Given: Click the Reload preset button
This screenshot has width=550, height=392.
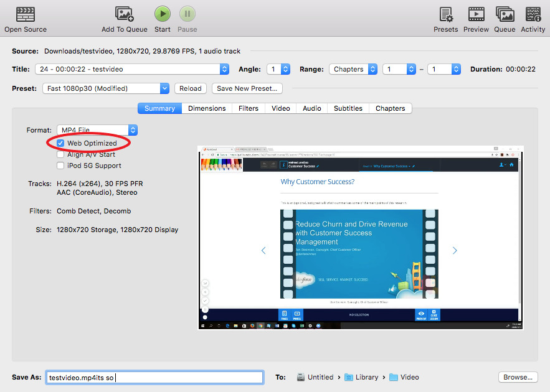Looking at the screenshot, I should tap(190, 88).
